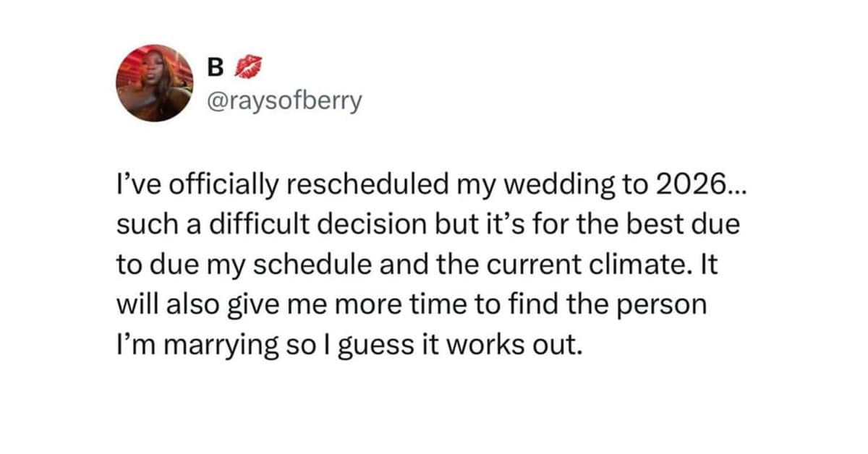Open the @raysofberry handle link
The image size is (868, 454).
tap(284, 100)
